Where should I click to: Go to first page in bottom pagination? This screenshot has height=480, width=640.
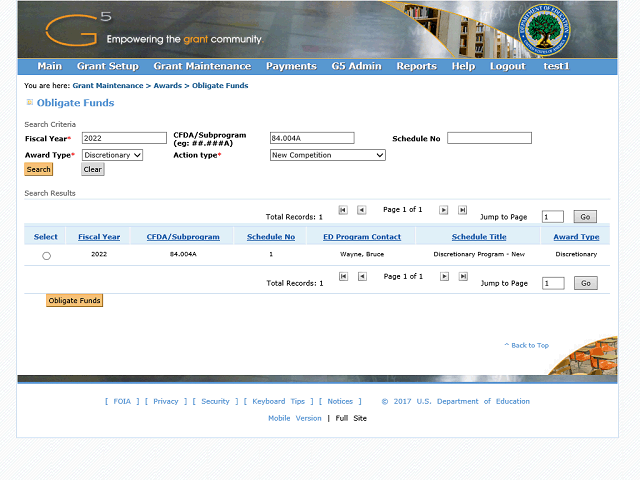[x=344, y=276]
